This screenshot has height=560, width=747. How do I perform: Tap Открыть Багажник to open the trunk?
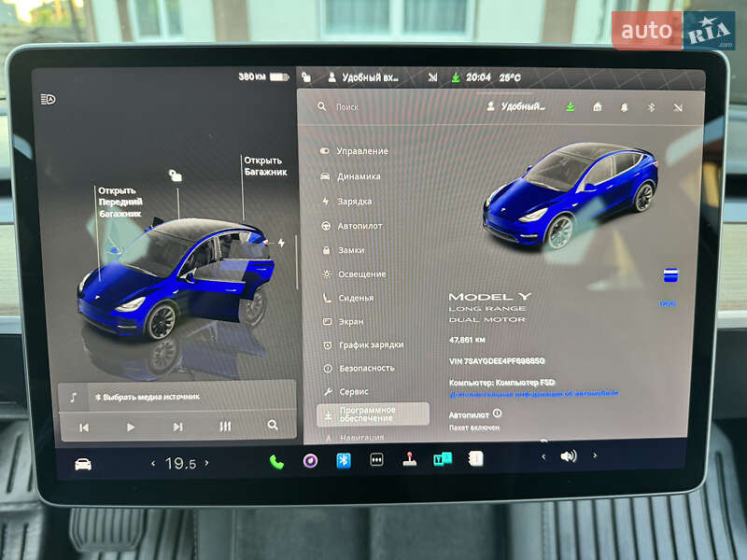(264, 167)
